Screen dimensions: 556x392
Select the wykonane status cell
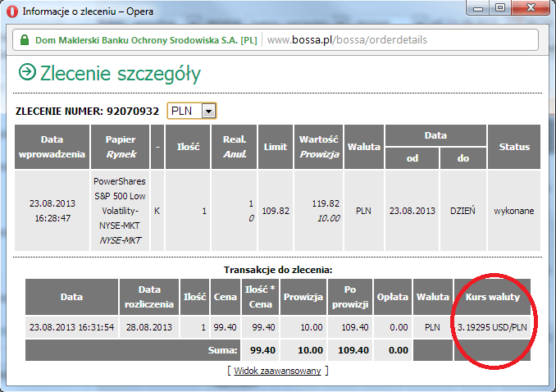coord(514,211)
